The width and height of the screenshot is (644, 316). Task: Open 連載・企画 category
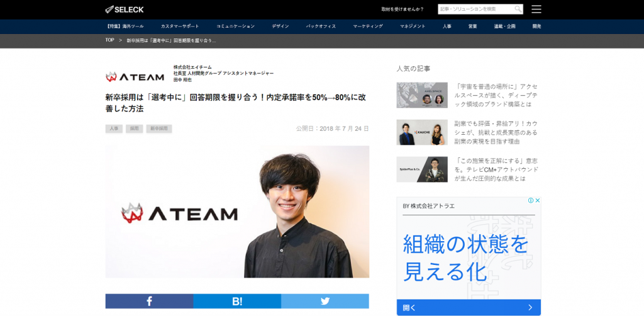click(x=505, y=26)
